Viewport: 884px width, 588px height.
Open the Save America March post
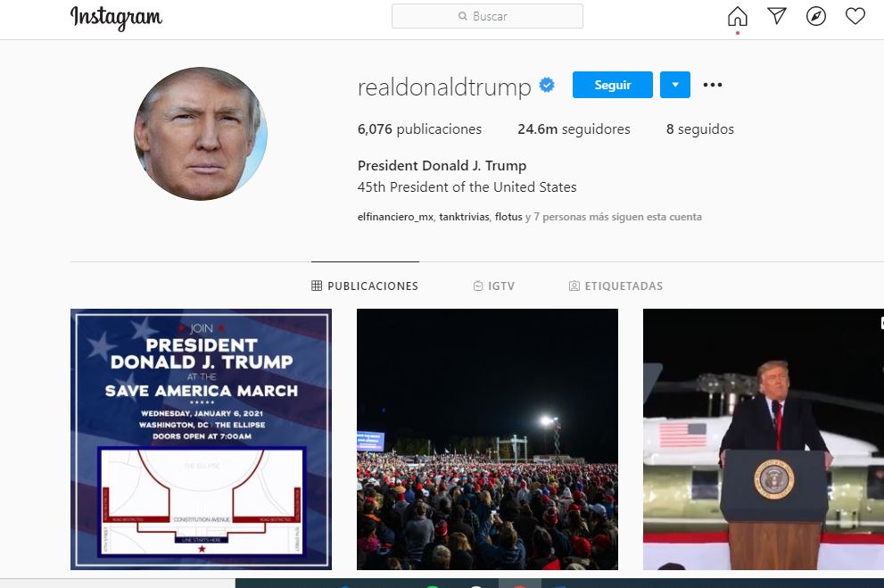click(x=201, y=439)
